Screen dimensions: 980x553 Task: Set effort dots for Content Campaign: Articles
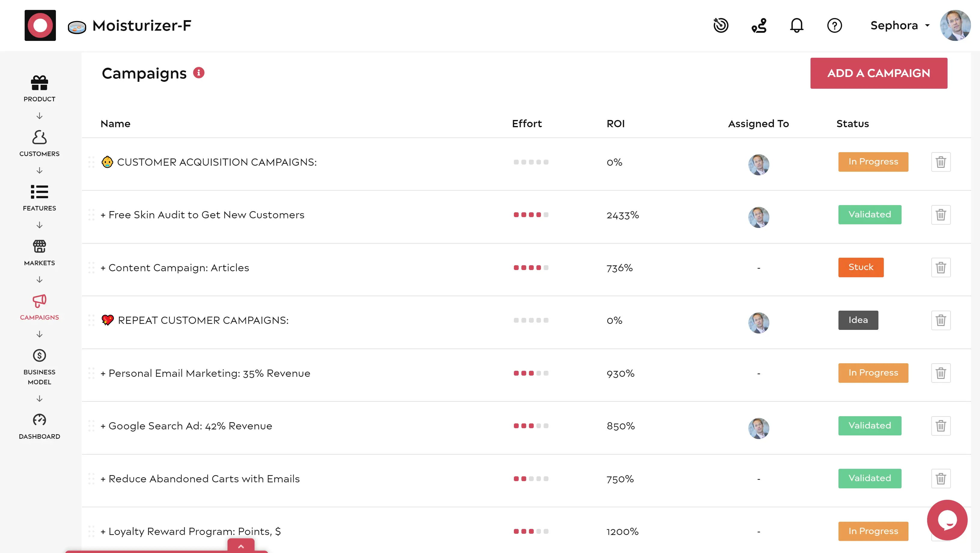click(x=531, y=268)
